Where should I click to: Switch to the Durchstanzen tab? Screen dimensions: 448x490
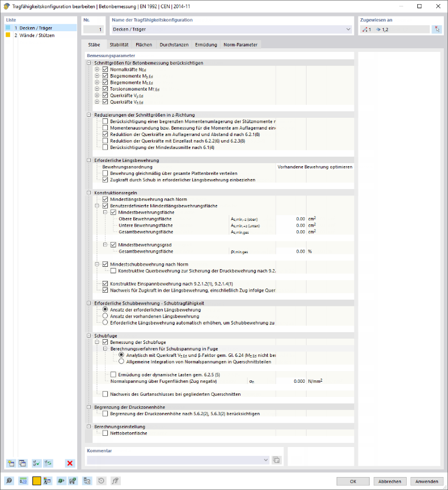pyautogui.click(x=174, y=45)
